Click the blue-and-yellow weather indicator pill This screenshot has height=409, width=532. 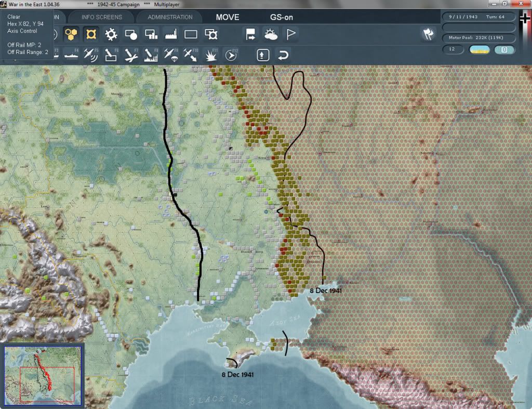[x=479, y=49]
